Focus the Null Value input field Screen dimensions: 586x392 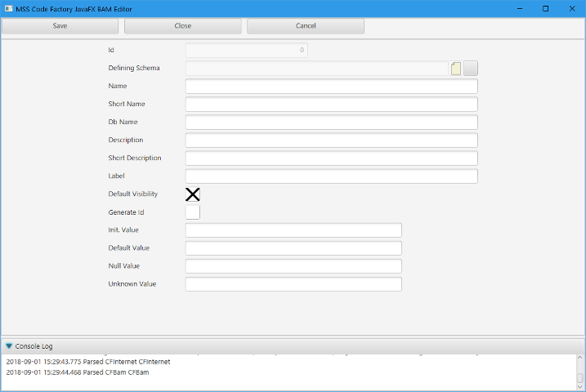click(293, 266)
